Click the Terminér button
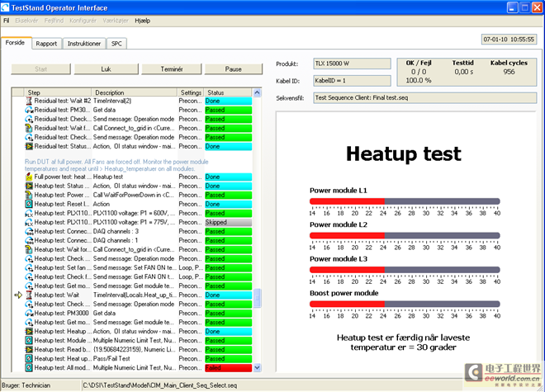 (x=172, y=69)
